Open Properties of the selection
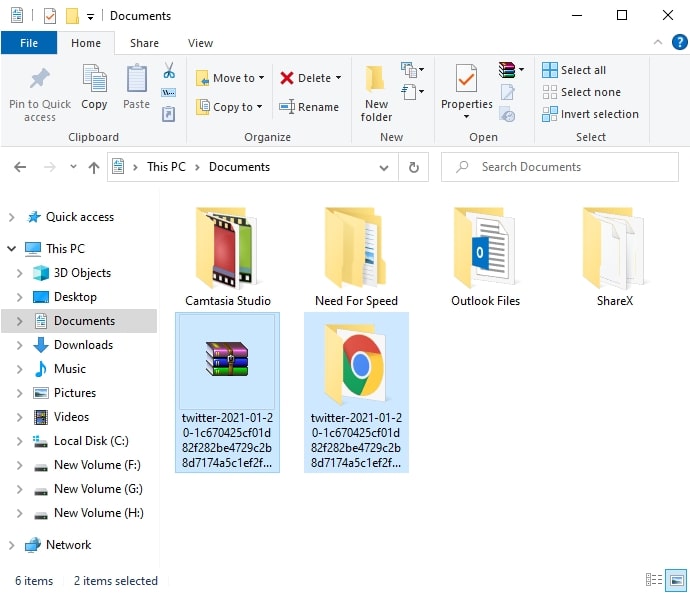This screenshot has height=593, width=690. pyautogui.click(x=466, y=91)
